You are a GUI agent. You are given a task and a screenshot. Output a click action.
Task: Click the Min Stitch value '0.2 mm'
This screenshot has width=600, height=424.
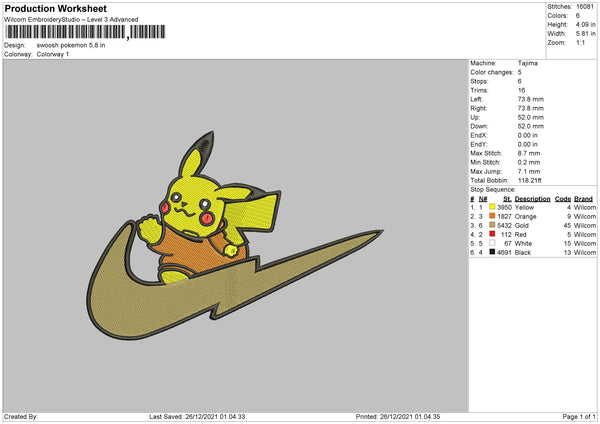pos(529,162)
